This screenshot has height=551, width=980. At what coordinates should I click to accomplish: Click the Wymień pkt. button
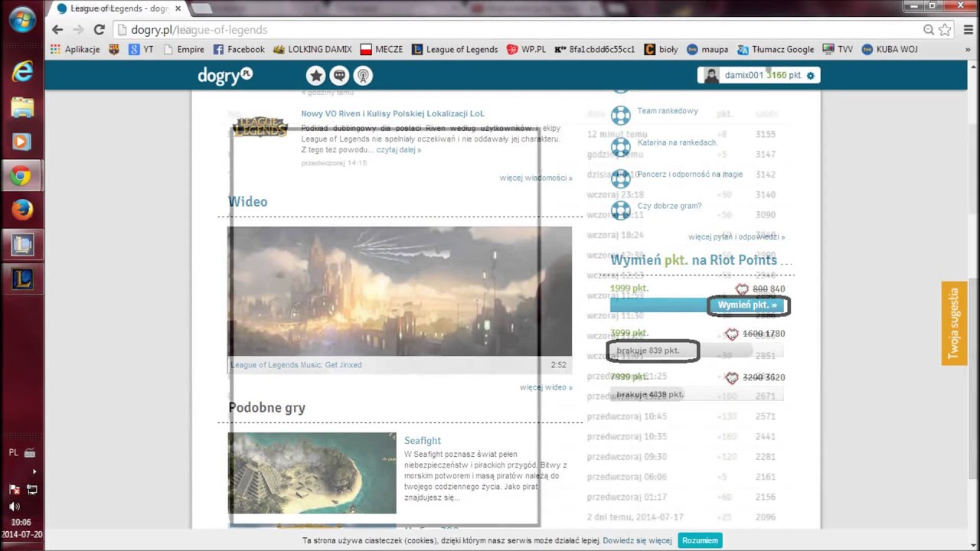point(748,305)
